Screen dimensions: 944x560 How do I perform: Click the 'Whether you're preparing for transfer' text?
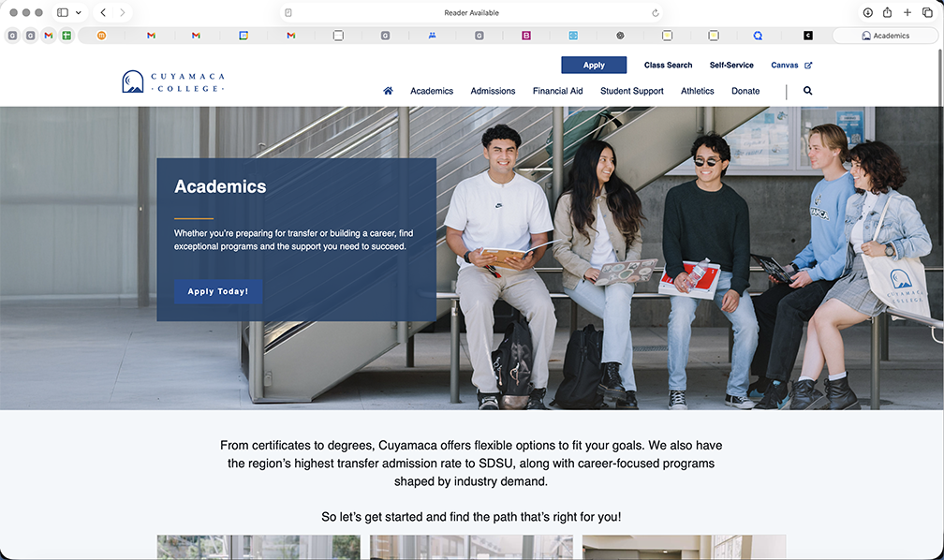coord(294,240)
